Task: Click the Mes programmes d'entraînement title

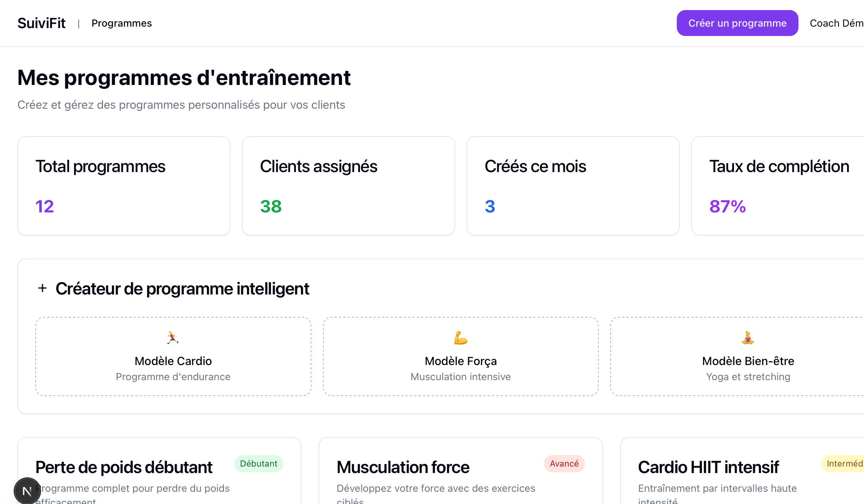Action: [184, 78]
